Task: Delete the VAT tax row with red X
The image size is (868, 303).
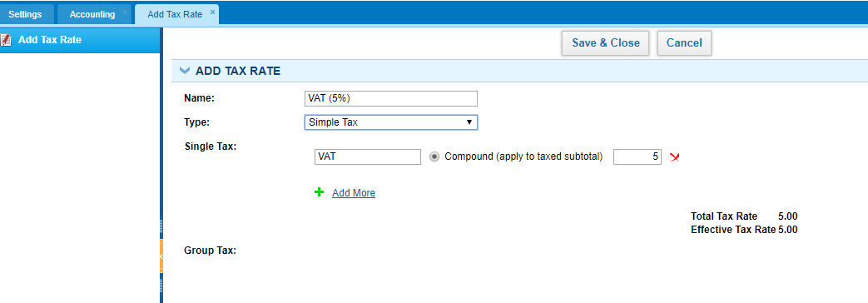Action: [674, 157]
